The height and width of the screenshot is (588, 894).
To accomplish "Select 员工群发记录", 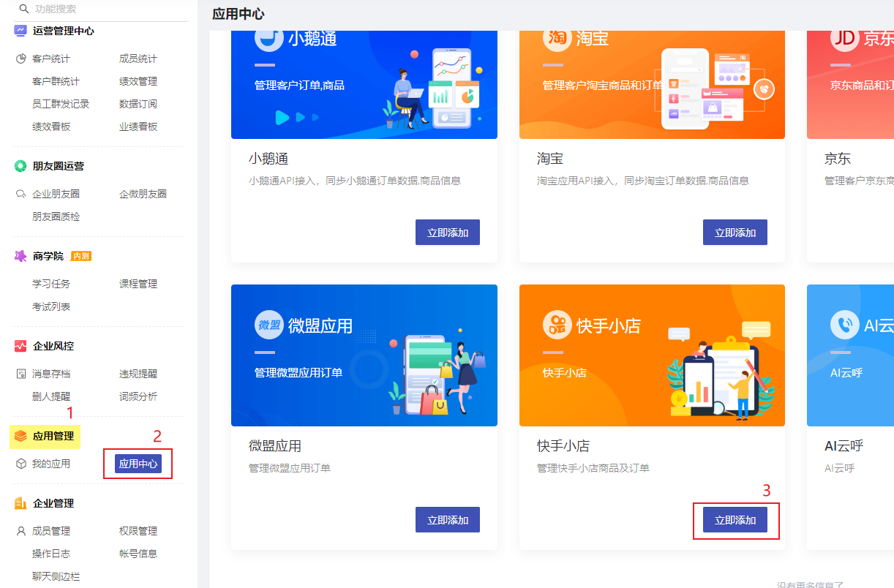I will [61, 104].
